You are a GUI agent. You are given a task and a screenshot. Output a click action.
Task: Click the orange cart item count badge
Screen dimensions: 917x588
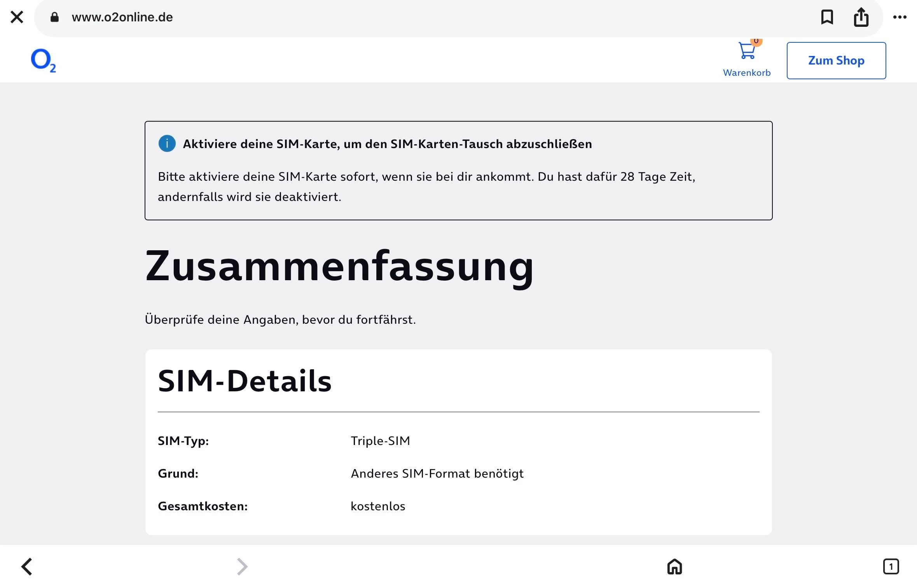756,42
